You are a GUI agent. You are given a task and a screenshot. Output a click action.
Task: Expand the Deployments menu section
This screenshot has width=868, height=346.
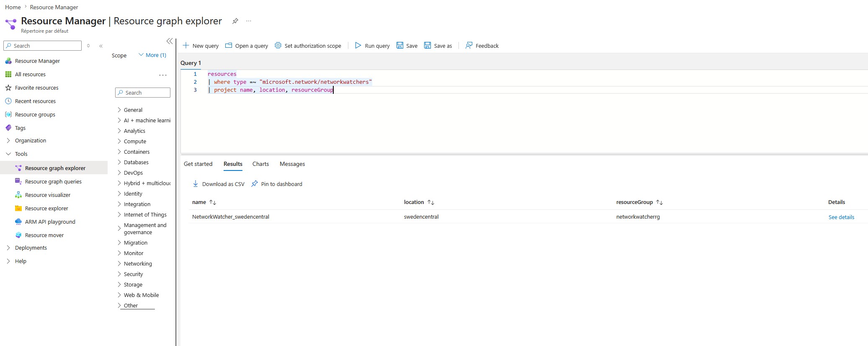coord(8,248)
